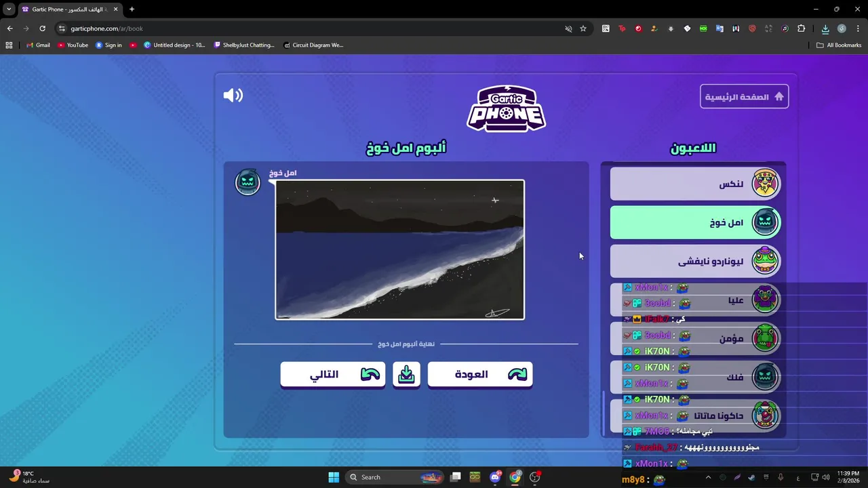The width and height of the screenshot is (868, 488).
Task: Open the Google Translate extension
Action: 719,28
